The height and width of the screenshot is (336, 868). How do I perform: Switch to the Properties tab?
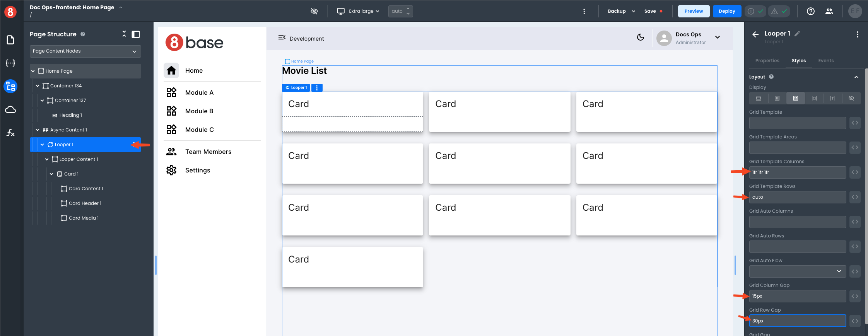(x=767, y=61)
